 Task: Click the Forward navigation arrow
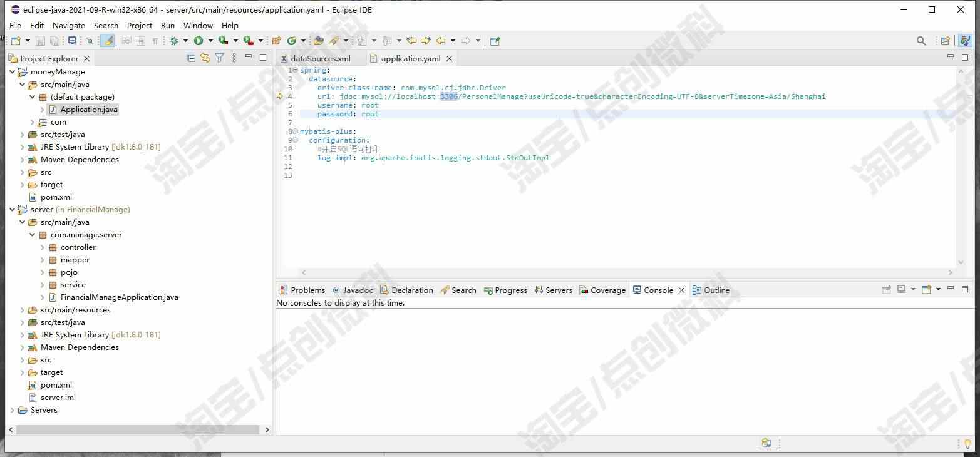click(x=466, y=41)
